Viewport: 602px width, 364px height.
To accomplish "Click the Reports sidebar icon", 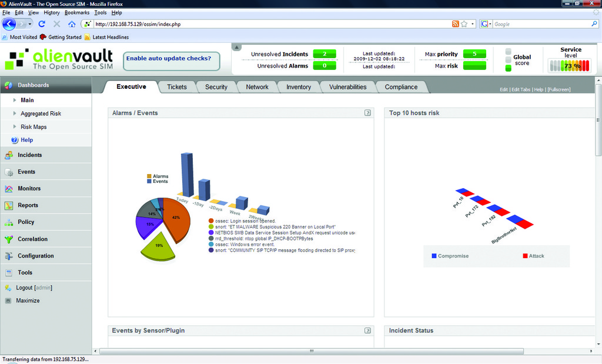I will 8,206.
